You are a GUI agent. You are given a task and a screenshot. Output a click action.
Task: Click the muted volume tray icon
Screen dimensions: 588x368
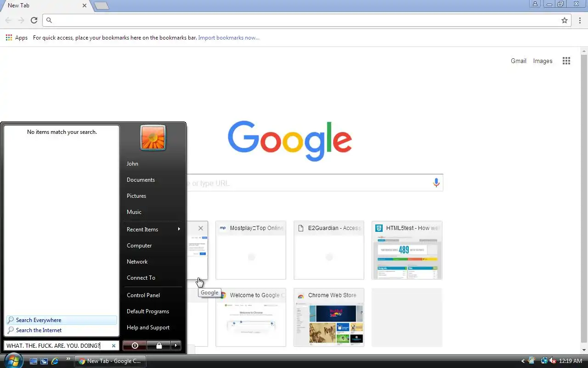pyautogui.click(x=553, y=361)
